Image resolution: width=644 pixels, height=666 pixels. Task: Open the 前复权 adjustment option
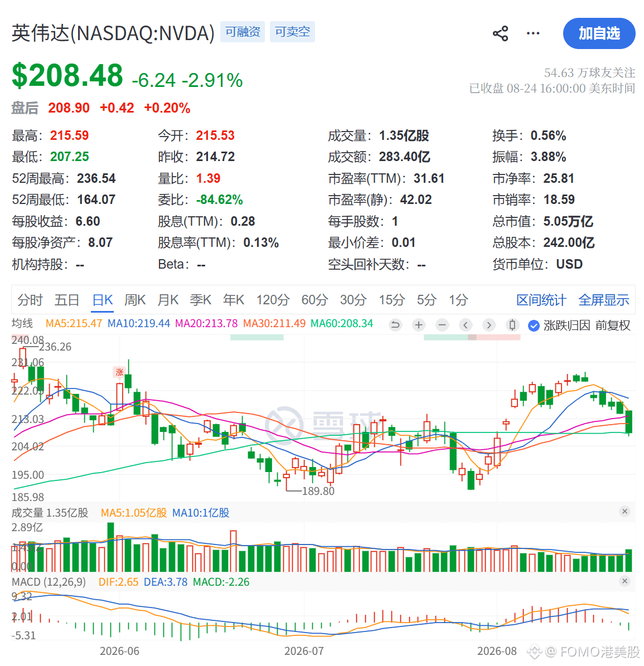(613, 325)
